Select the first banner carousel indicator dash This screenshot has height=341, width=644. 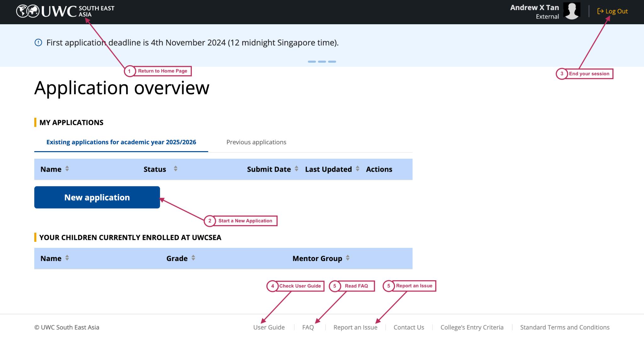[x=312, y=62]
